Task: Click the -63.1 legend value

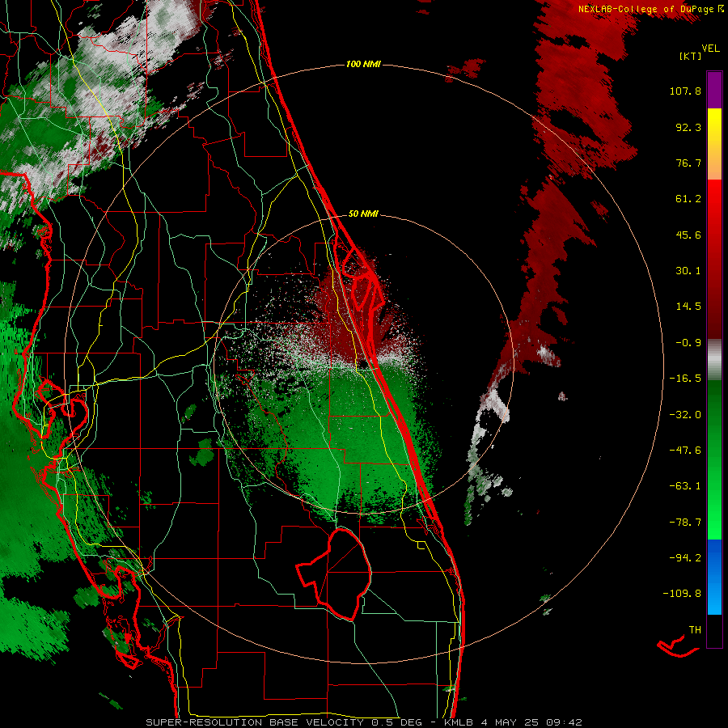Action: pyautogui.click(x=685, y=486)
